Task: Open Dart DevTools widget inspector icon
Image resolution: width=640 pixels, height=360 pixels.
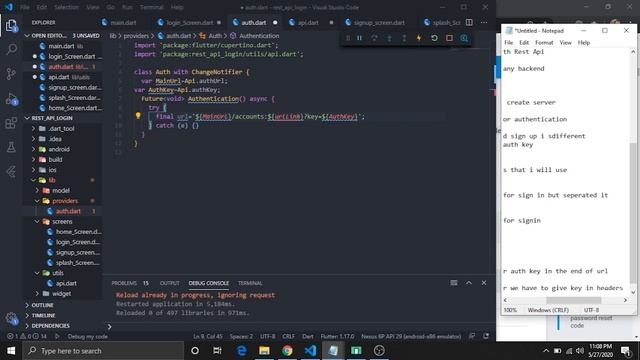Action: tap(464, 38)
